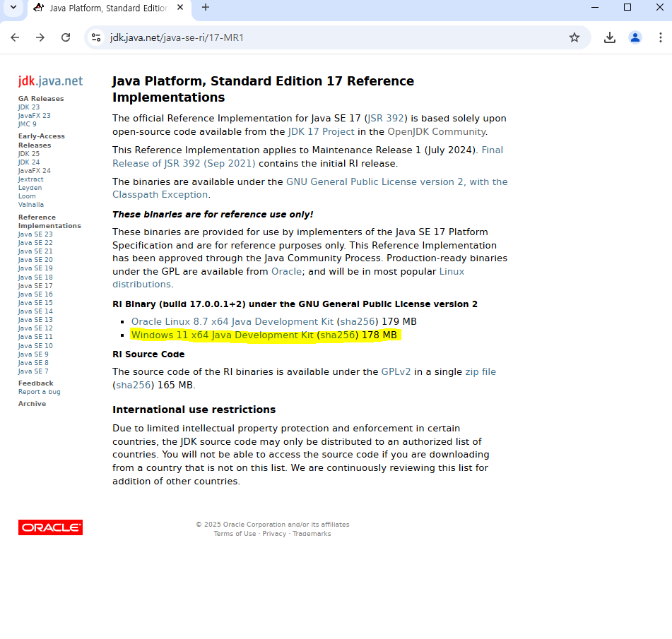Open the Java SE 18 reference link
Screen dimensions: 672x639
(35, 277)
